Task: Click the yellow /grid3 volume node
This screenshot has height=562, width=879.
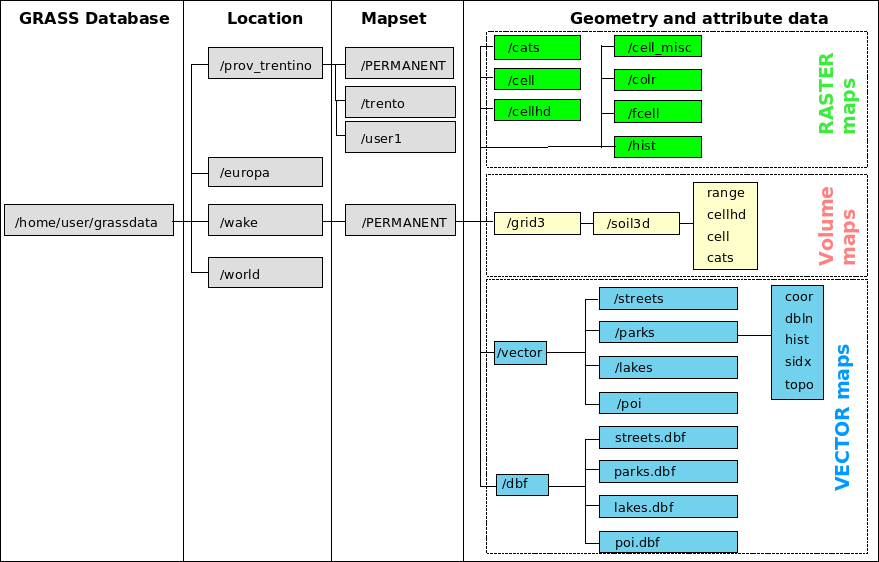Action: point(537,223)
